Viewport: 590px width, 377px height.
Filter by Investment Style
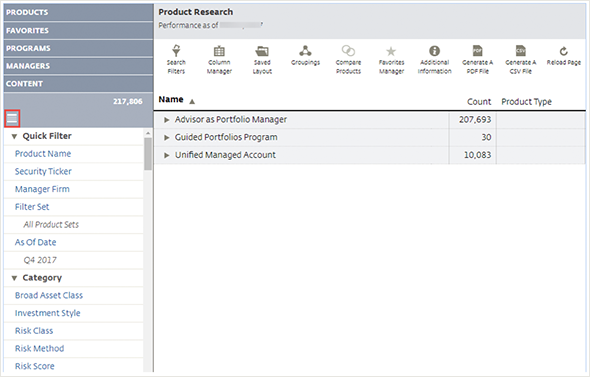point(47,313)
